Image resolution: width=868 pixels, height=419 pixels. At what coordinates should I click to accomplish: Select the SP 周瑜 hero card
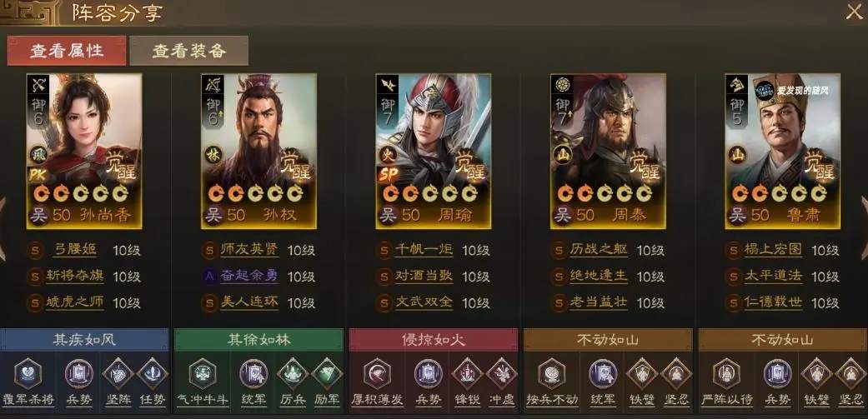point(433,151)
